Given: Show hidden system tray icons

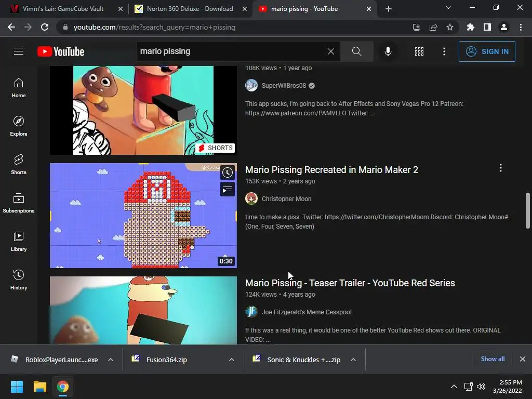Looking at the screenshot, I should click(x=454, y=387).
